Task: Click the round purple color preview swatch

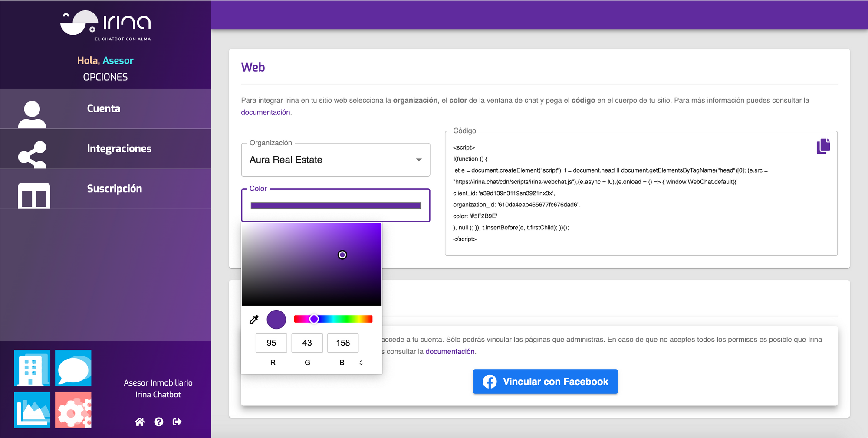Action: [x=276, y=320]
